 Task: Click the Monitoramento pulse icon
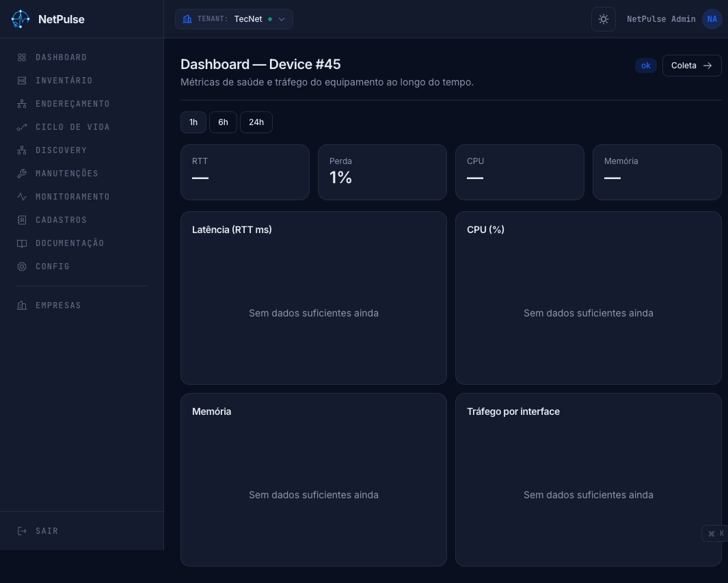click(22, 197)
